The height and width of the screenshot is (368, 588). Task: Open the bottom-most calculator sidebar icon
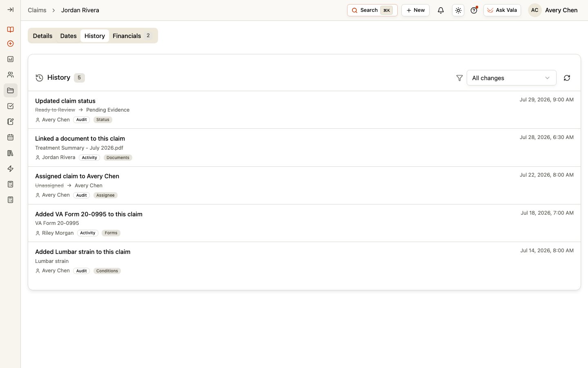tap(11, 200)
